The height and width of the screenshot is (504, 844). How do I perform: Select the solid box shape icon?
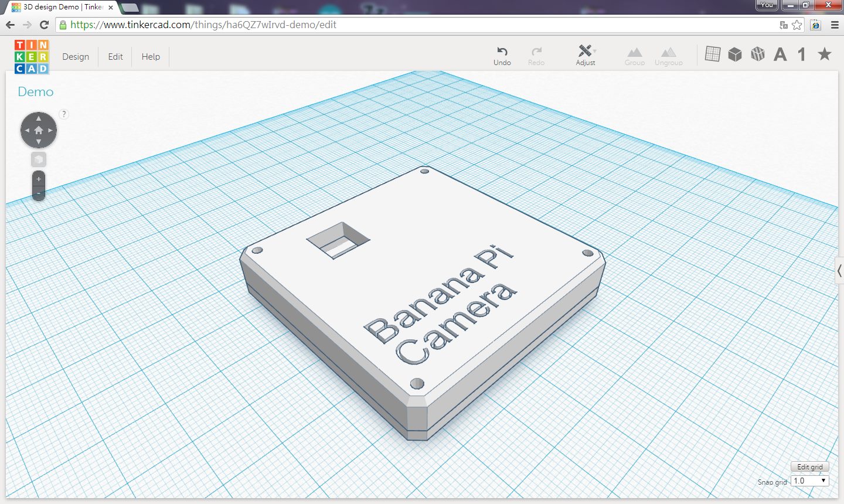pyautogui.click(x=735, y=55)
